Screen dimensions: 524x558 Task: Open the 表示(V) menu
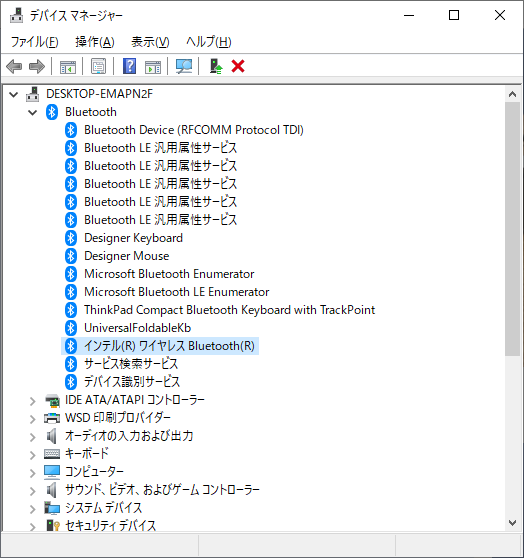click(x=150, y=42)
